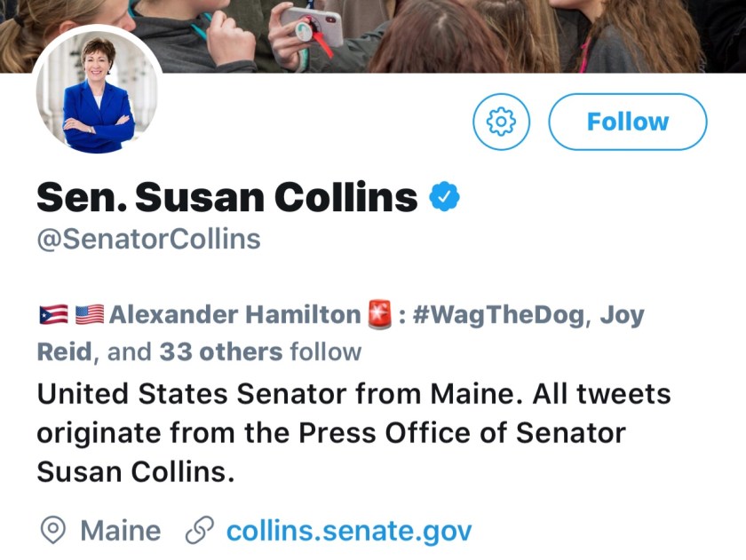Click the Sen. Susan Collins display name
The width and height of the screenshot is (746, 560).
click(x=226, y=196)
